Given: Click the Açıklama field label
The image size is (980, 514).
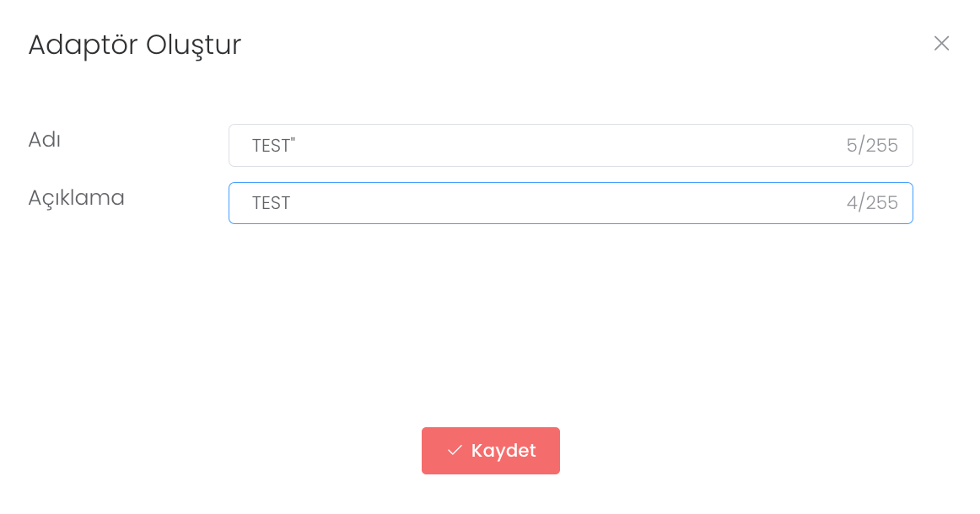Looking at the screenshot, I should coord(77,198).
